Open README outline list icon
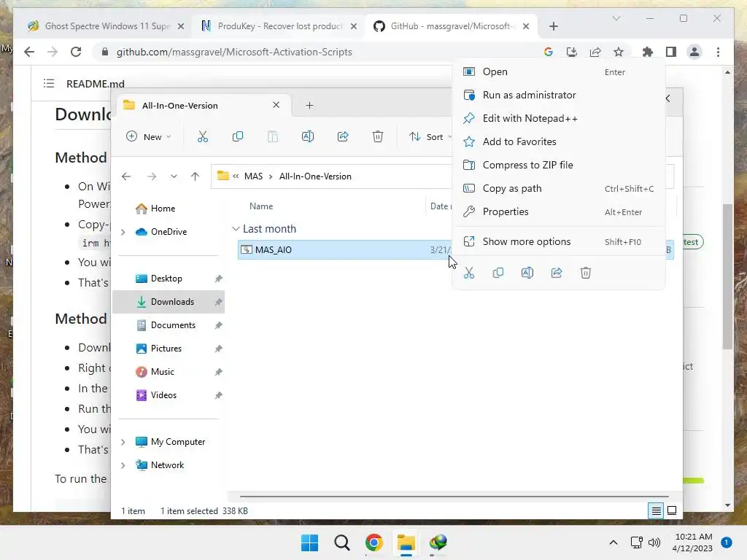The width and height of the screenshot is (747, 560). click(49, 84)
